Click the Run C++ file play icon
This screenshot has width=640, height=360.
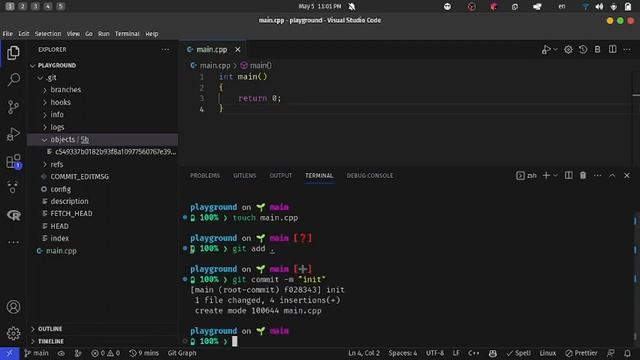click(546, 49)
